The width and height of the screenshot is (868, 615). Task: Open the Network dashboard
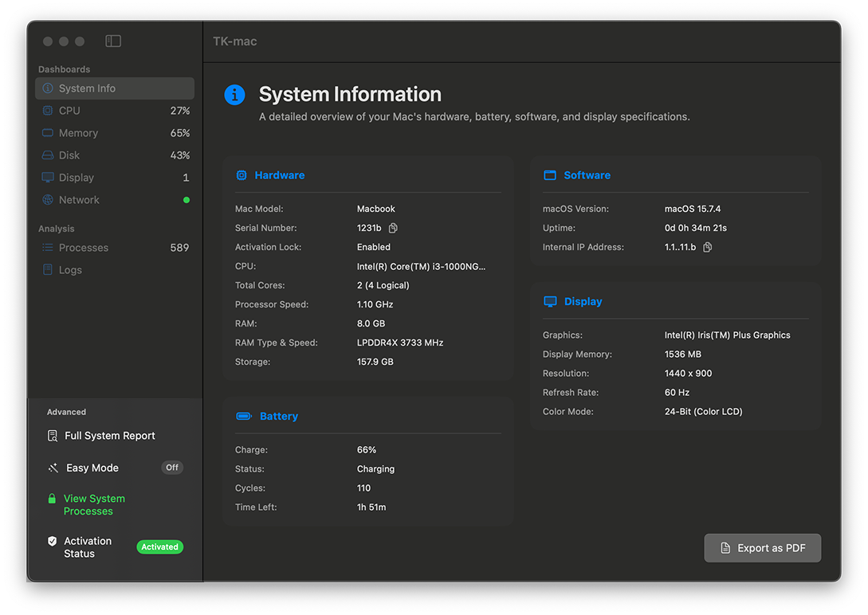coord(79,199)
